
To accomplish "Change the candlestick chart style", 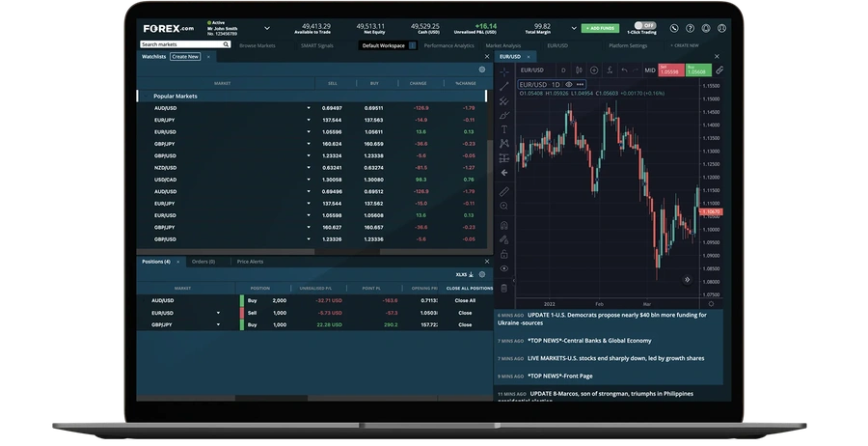I will click(x=579, y=70).
